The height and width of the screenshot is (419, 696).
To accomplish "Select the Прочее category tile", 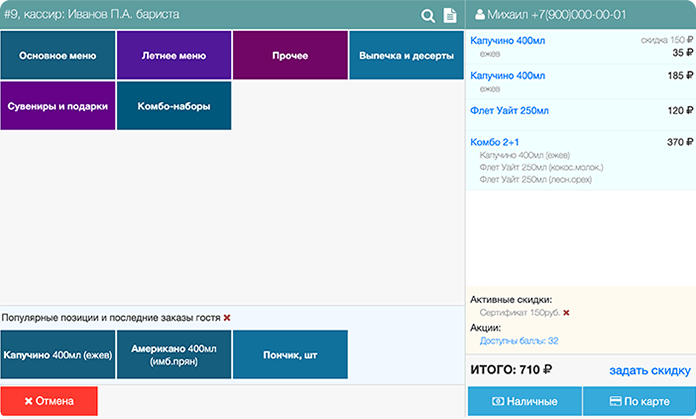I will 290,55.
